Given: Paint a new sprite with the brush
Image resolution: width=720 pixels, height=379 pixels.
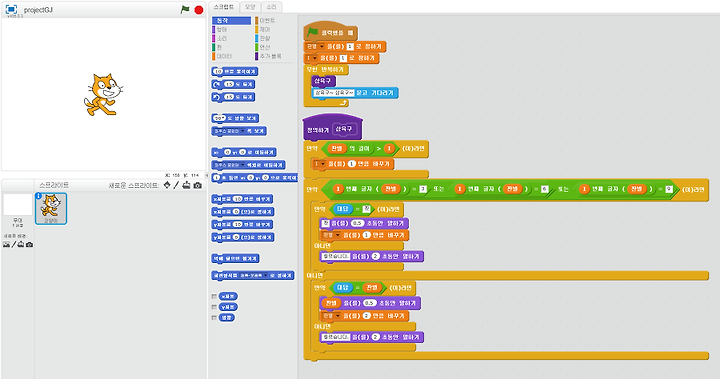Looking at the screenshot, I should pyautogui.click(x=176, y=185).
